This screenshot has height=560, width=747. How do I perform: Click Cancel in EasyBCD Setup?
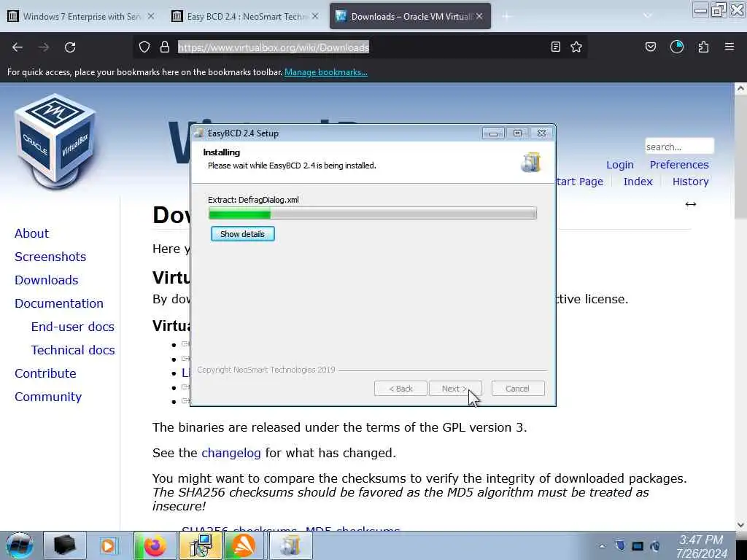tap(517, 389)
